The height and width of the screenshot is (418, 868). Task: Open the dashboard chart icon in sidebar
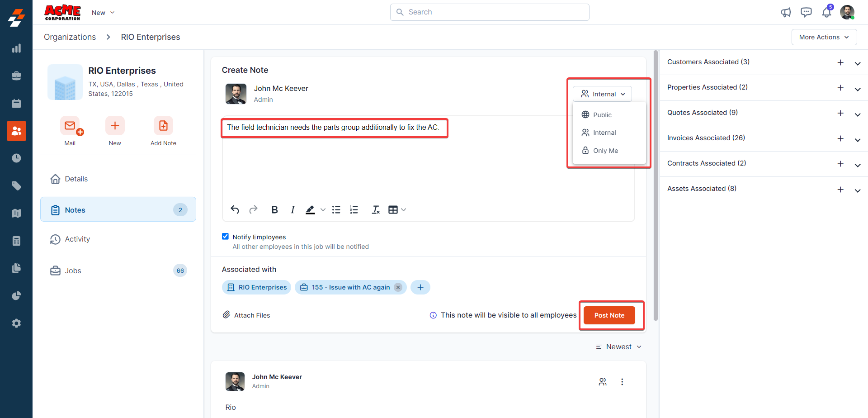(16, 48)
